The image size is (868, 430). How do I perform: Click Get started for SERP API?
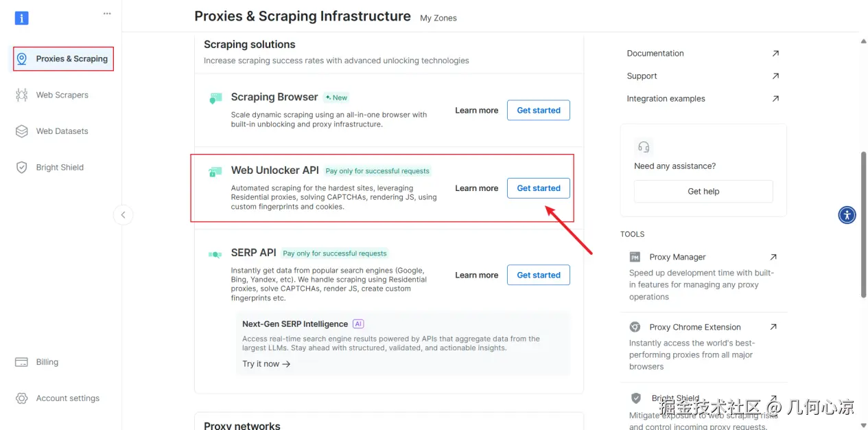pyautogui.click(x=538, y=275)
